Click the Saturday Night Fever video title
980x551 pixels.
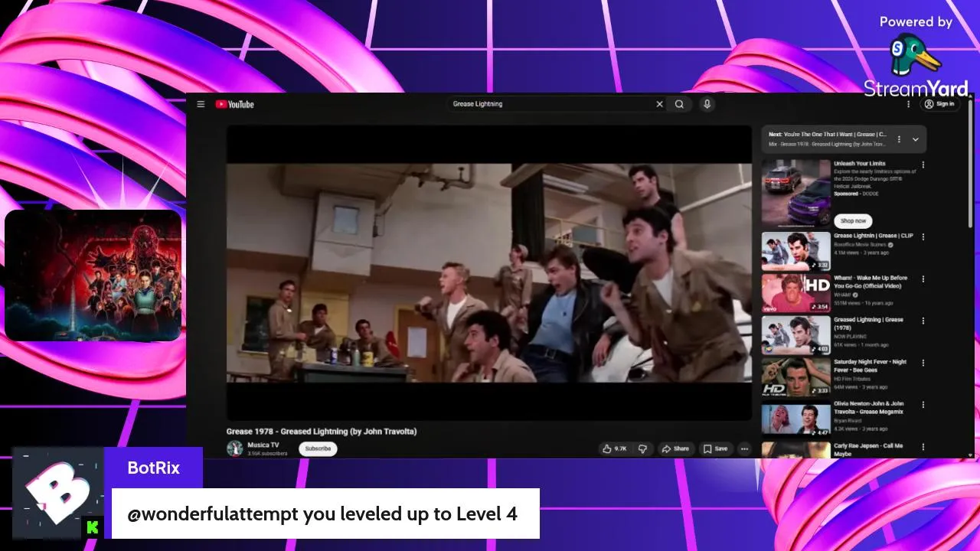(870, 366)
